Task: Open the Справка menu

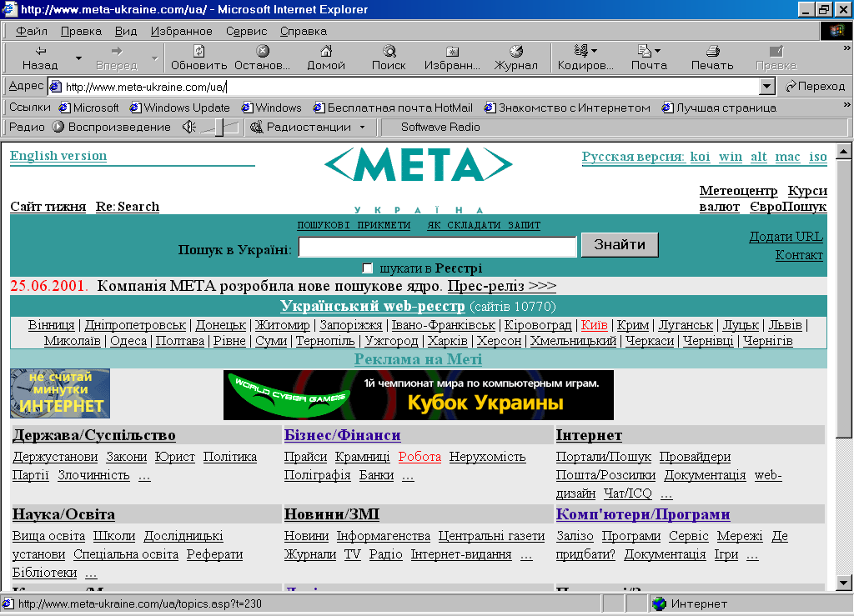Action: [x=304, y=31]
